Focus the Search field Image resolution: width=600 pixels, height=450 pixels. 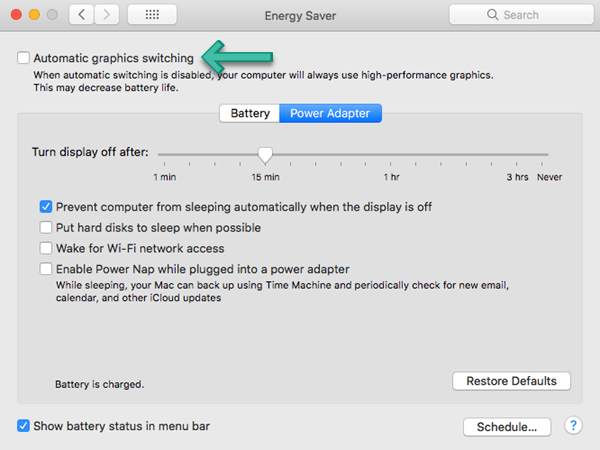[x=521, y=15]
